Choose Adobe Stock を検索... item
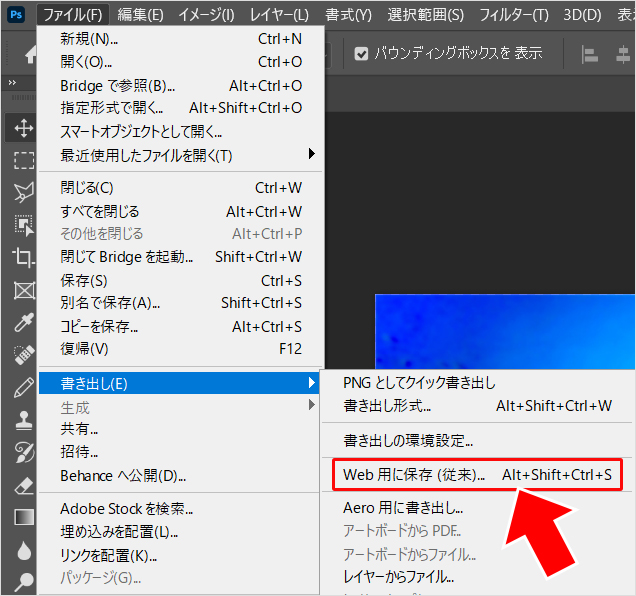The image size is (636, 596). click(x=179, y=509)
